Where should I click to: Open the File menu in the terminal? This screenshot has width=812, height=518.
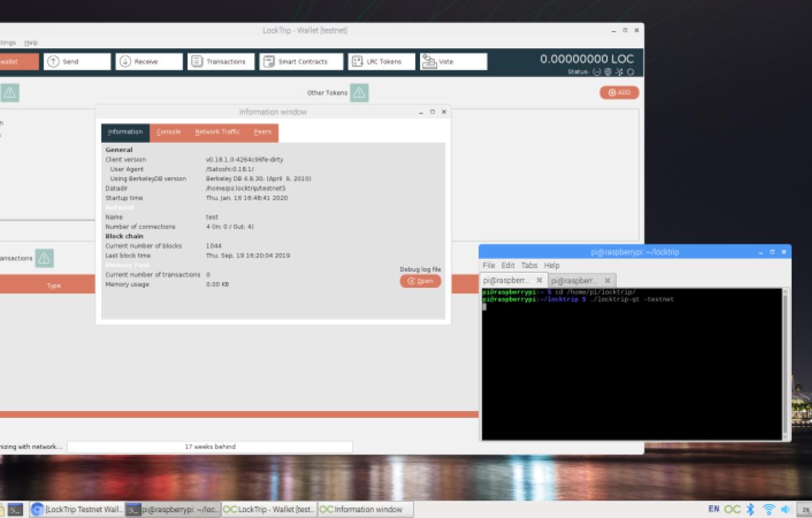489,265
